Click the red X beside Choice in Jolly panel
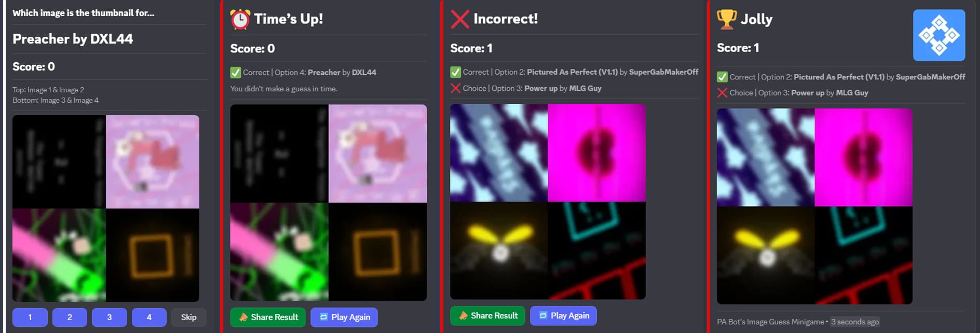The height and width of the screenshot is (333, 980). tap(722, 93)
